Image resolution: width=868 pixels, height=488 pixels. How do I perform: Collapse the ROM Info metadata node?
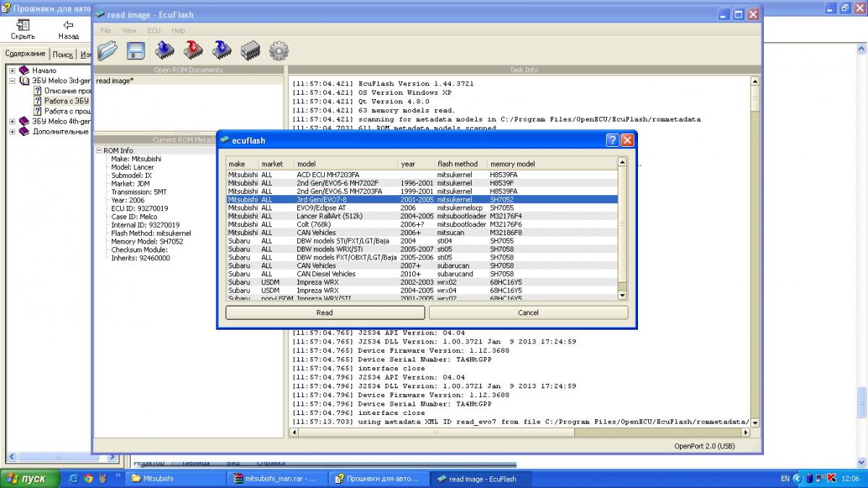[x=99, y=150]
